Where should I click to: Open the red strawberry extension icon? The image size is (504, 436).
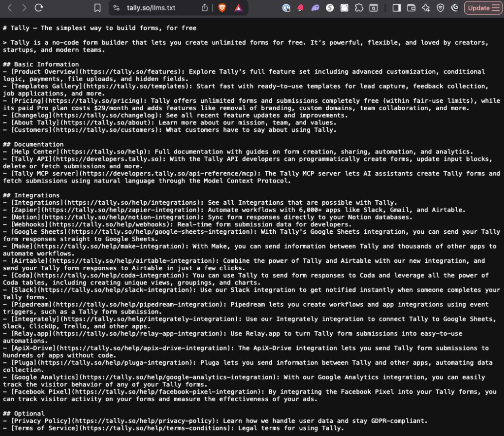(x=301, y=8)
